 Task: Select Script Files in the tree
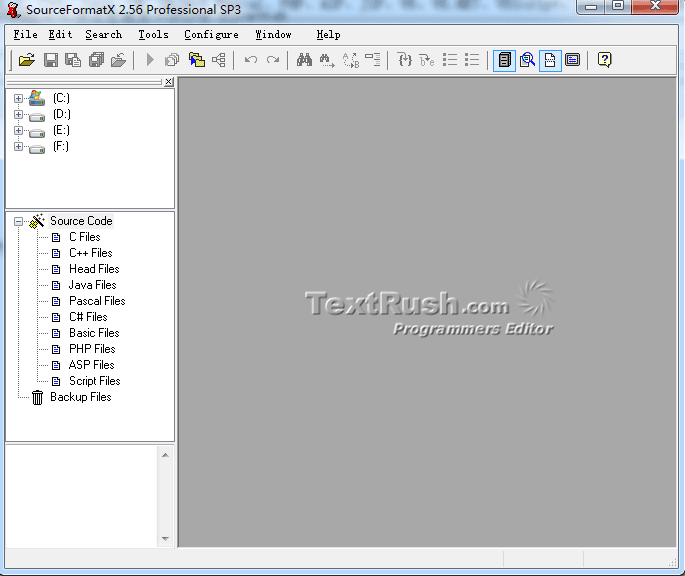tap(95, 381)
